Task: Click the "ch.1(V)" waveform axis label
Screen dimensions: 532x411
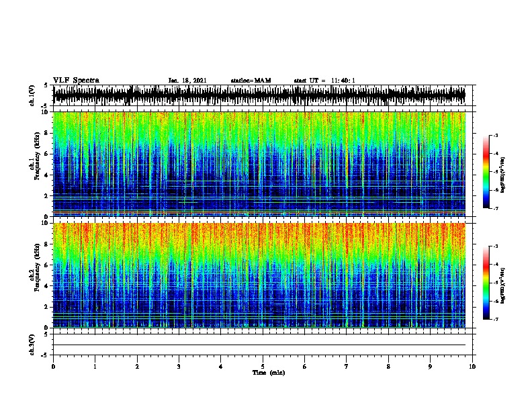Action: (32, 95)
